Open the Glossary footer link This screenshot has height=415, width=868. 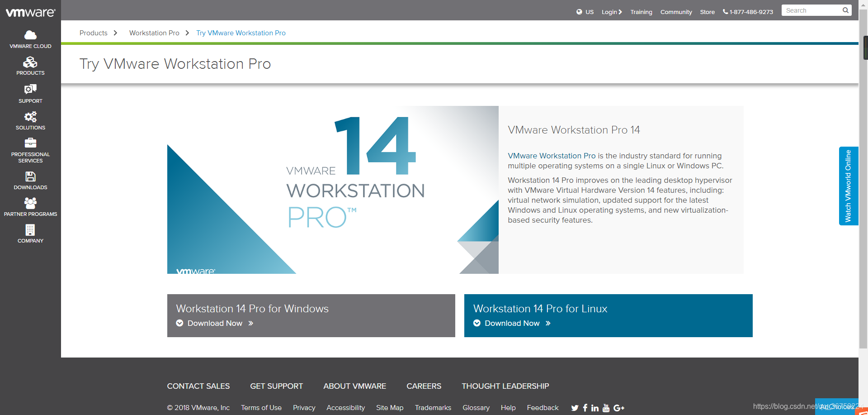[476, 408]
